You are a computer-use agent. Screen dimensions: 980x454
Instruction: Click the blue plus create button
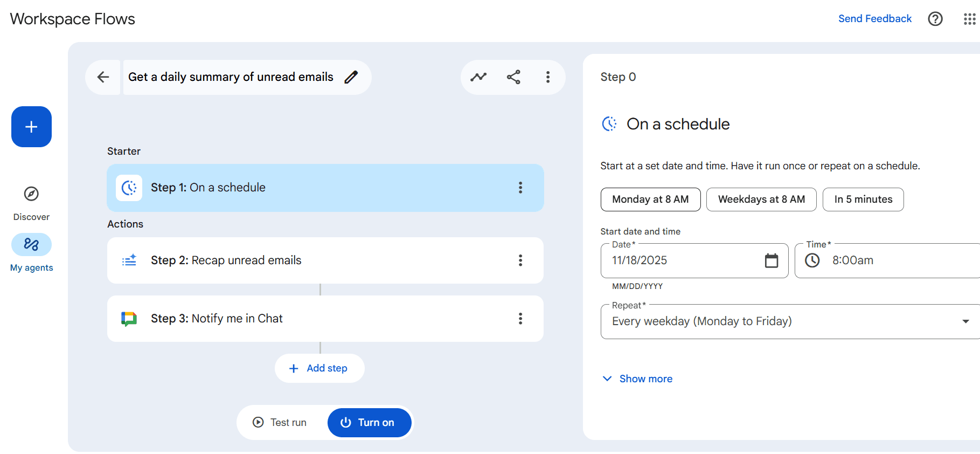pos(31,127)
